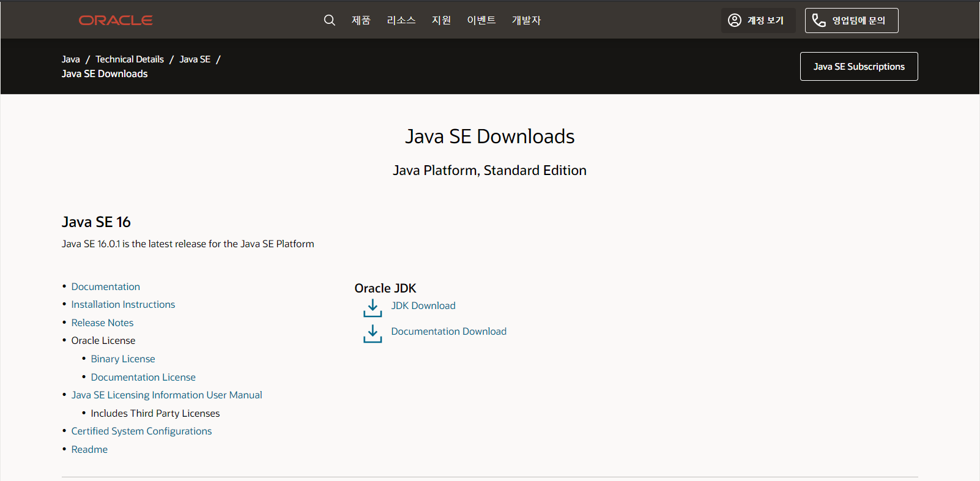Viewport: 980px width, 481px height.
Task: Click the main Java SE Downloads title
Action: coord(490,136)
